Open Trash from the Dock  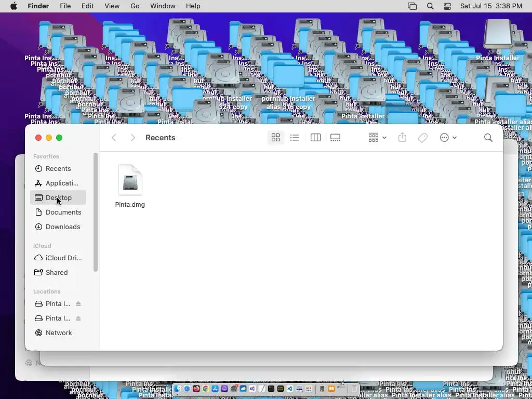coord(354,389)
